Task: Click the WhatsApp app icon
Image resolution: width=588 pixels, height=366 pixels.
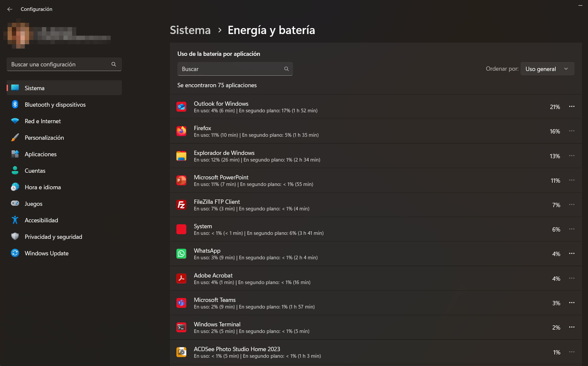Action: [x=181, y=254]
